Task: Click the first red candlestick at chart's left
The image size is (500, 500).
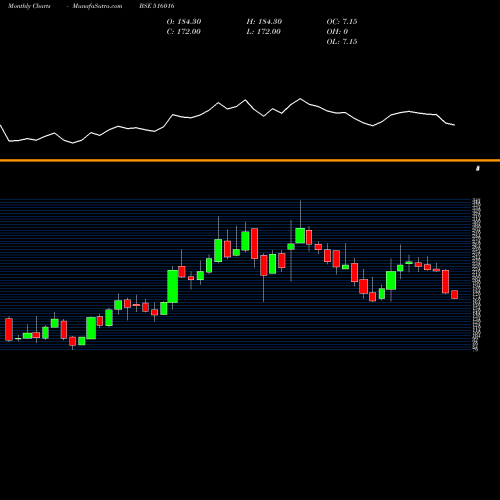Action: click(x=9, y=329)
